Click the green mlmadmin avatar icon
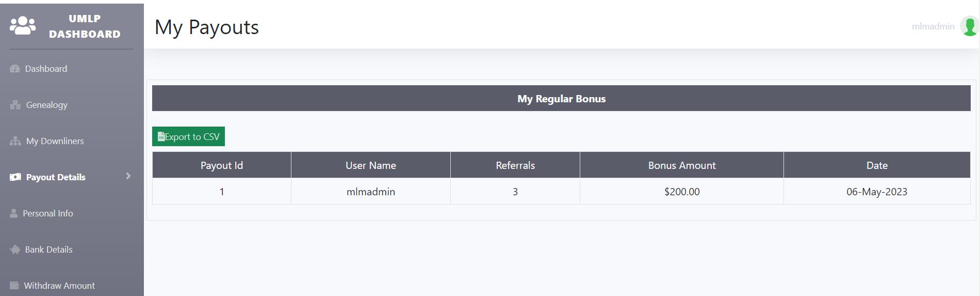Image resolution: width=980 pixels, height=296 pixels. (x=969, y=26)
